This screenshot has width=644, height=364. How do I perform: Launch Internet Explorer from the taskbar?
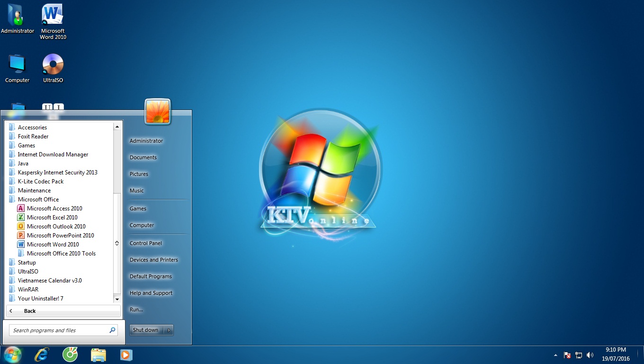[42, 355]
